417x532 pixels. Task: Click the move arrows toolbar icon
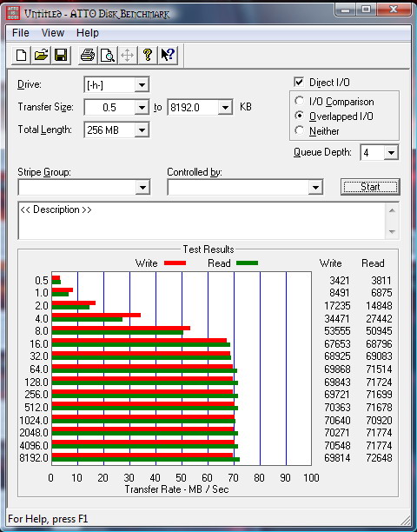pos(128,55)
